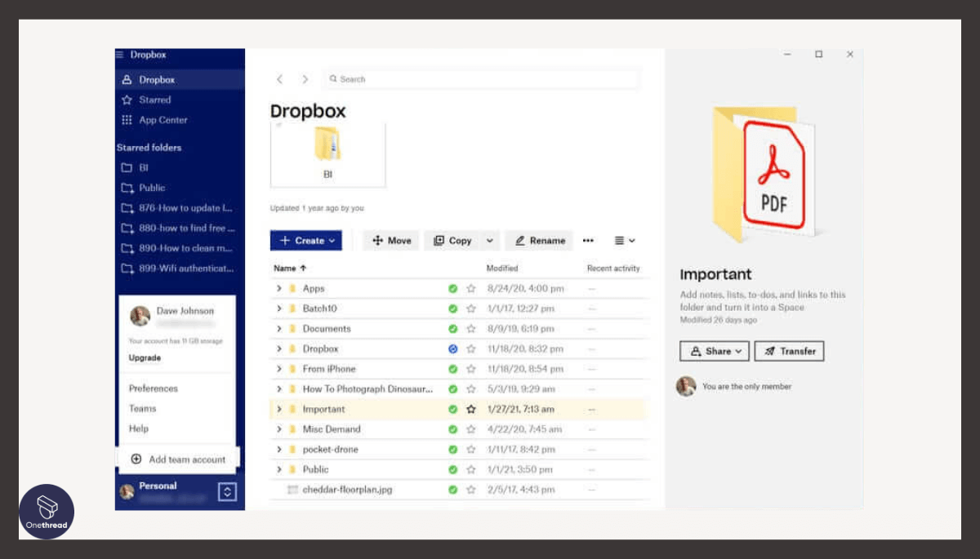Open the Create dropdown
This screenshot has height=559, width=980.
[306, 240]
